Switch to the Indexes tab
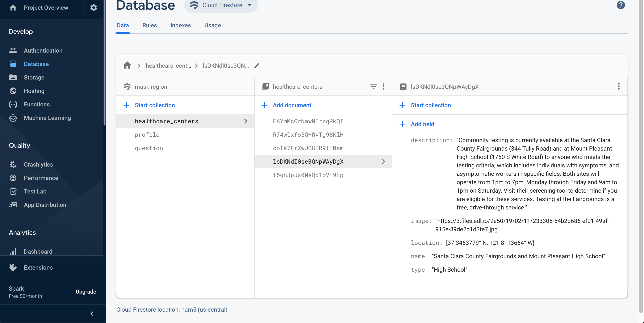The image size is (644, 323). tap(180, 25)
